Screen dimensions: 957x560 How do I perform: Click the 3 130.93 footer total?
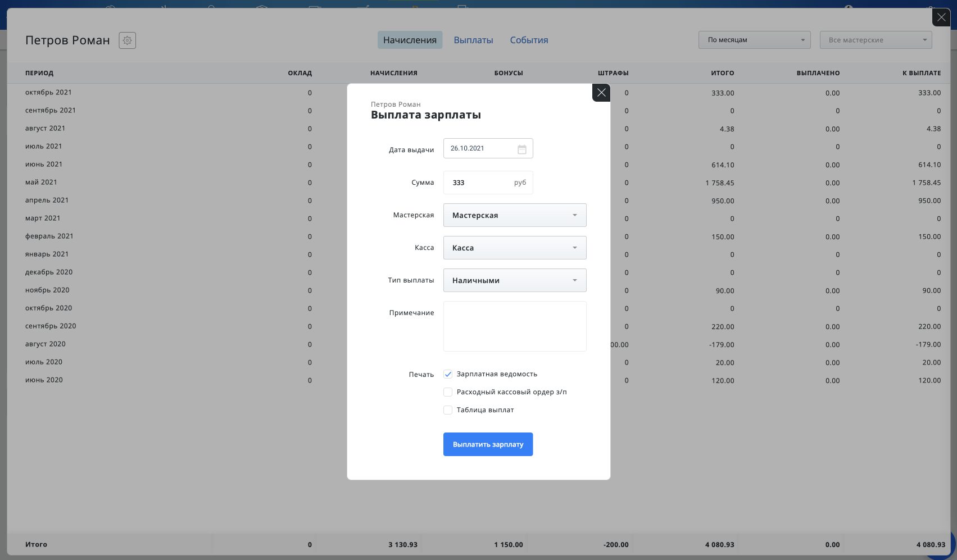coord(403,545)
